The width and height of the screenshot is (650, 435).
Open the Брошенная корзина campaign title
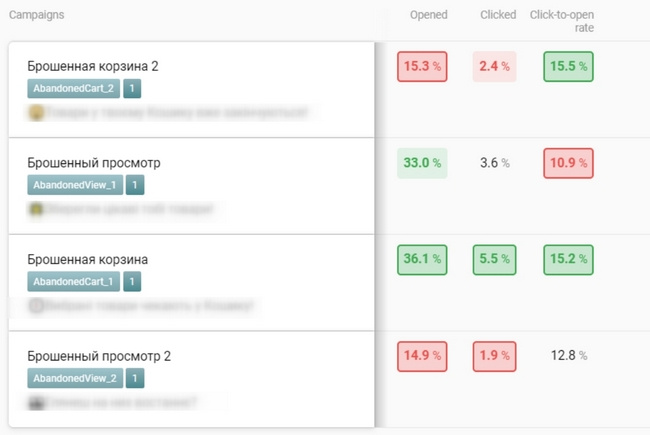point(87,260)
